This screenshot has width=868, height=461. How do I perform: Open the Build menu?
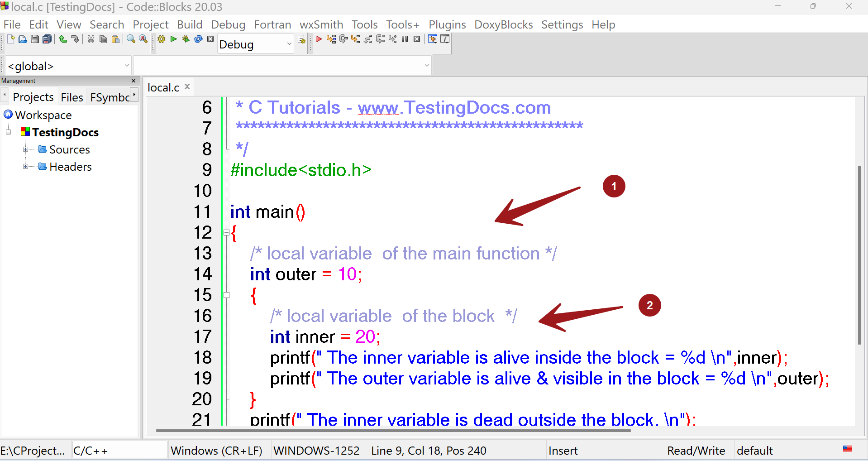click(190, 24)
